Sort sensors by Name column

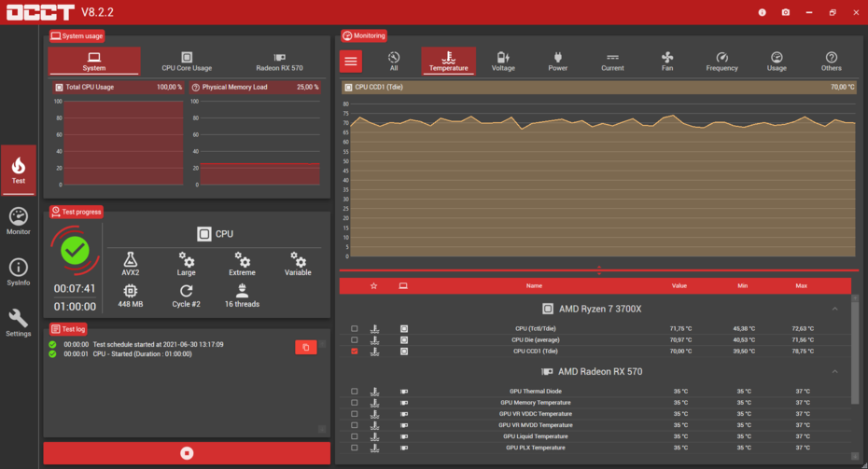point(534,286)
